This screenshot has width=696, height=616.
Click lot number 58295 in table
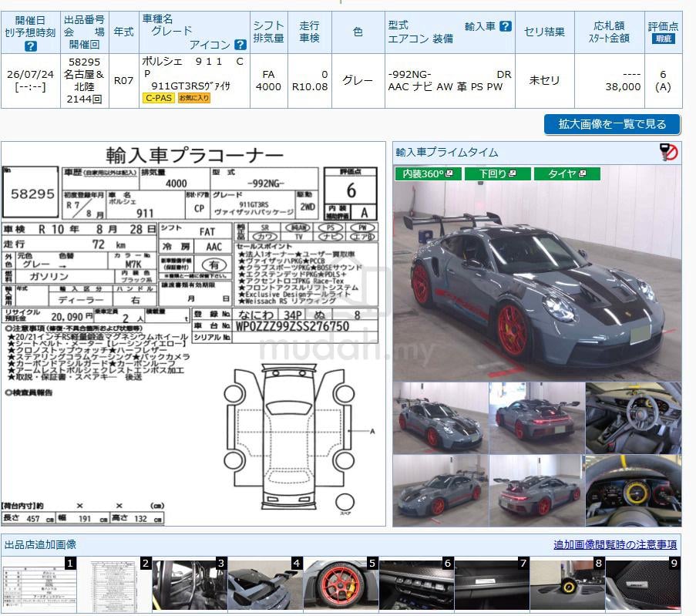pyautogui.click(x=84, y=62)
